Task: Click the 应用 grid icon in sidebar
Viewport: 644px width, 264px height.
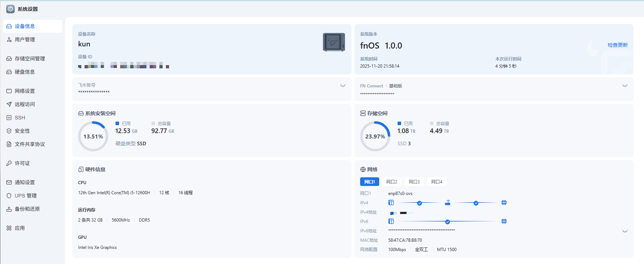Action: tap(9, 228)
